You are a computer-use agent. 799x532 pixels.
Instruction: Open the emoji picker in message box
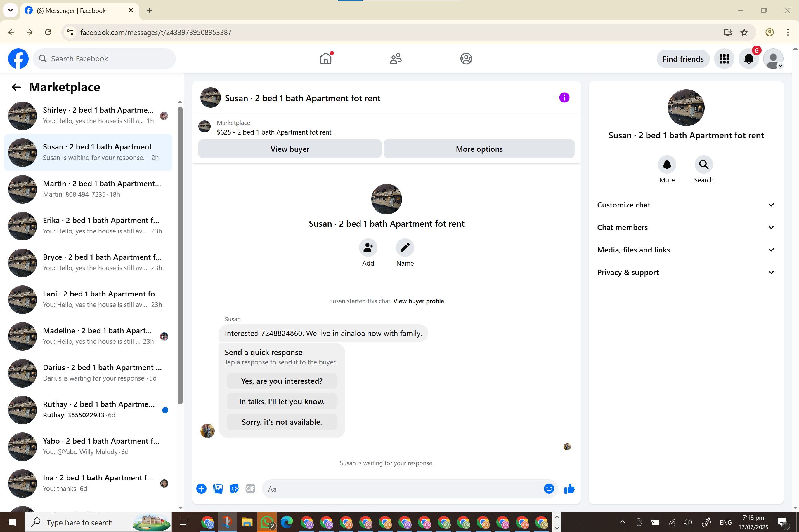[x=549, y=489]
